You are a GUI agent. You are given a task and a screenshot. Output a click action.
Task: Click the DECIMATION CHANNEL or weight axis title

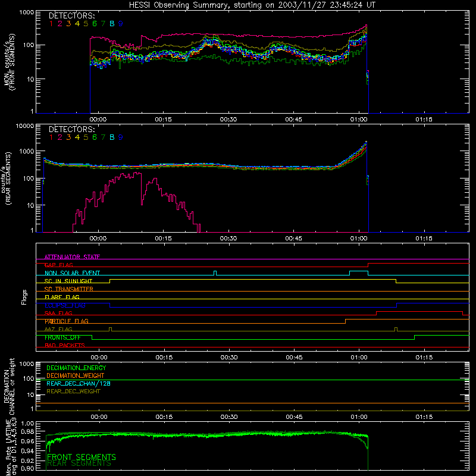[x=9, y=386]
